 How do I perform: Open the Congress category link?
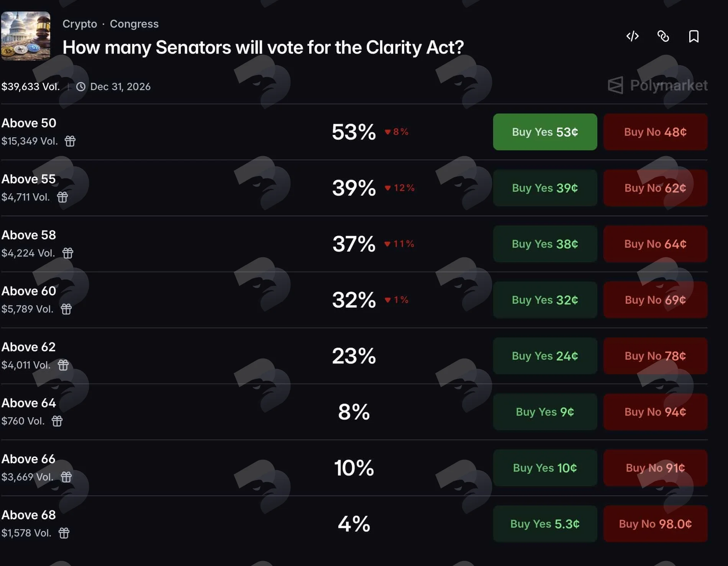pyautogui.click(x=134, y=24)
